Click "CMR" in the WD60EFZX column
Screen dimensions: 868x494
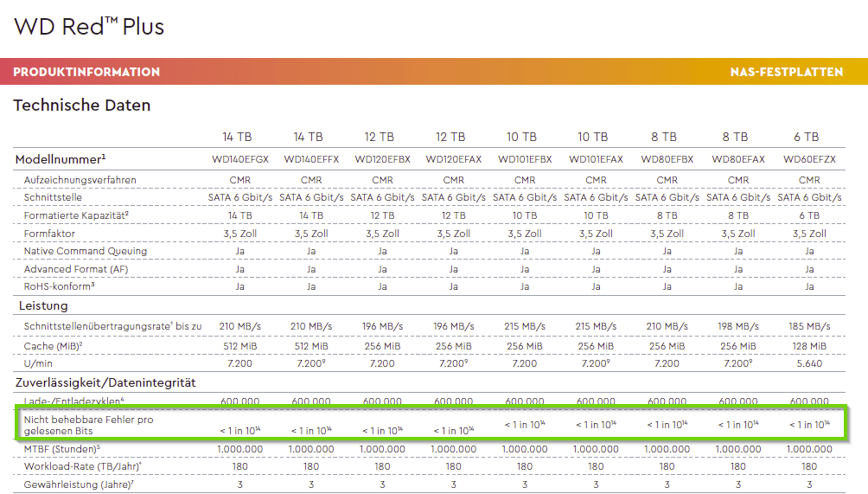click(809, 180)
